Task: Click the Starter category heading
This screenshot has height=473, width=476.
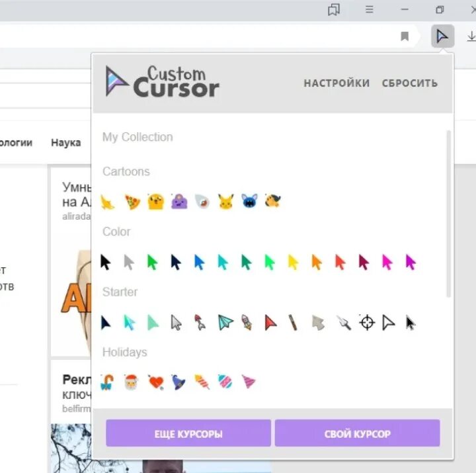Action: point(120,292)
